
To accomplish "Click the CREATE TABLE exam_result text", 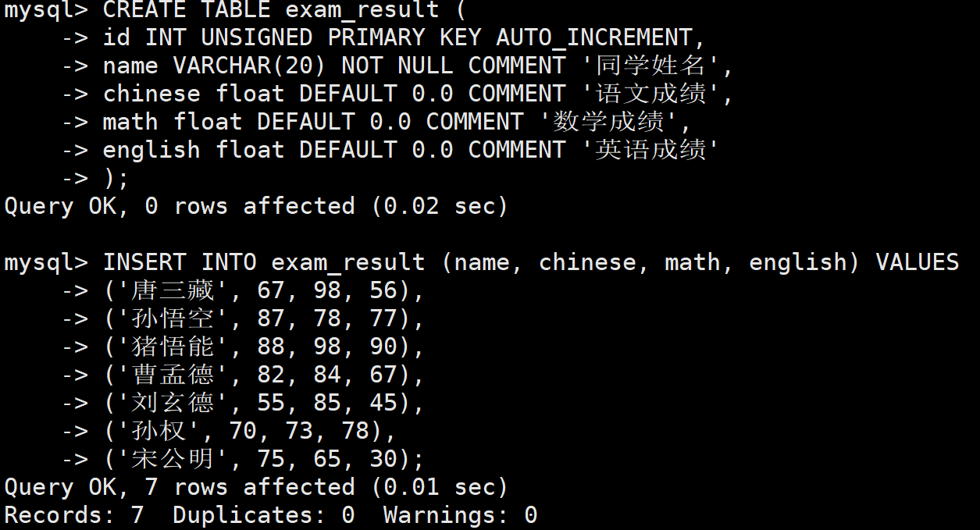I will pos(271,10).
